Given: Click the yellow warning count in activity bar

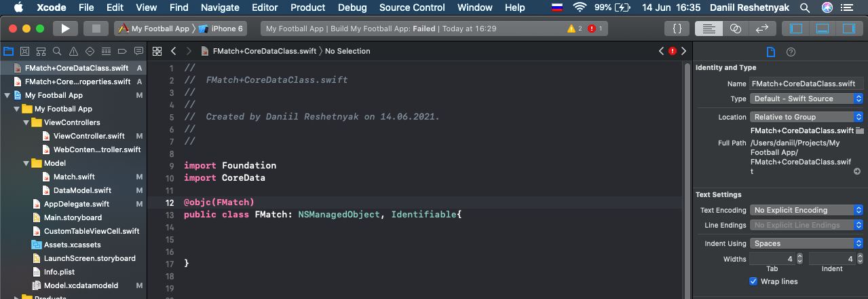Looking at the screenshot, I should pos(575,29).
